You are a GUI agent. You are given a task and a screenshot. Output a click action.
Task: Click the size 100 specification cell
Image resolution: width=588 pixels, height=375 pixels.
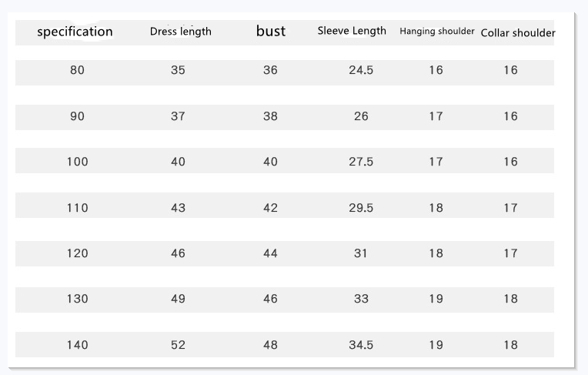click(77, 162)
